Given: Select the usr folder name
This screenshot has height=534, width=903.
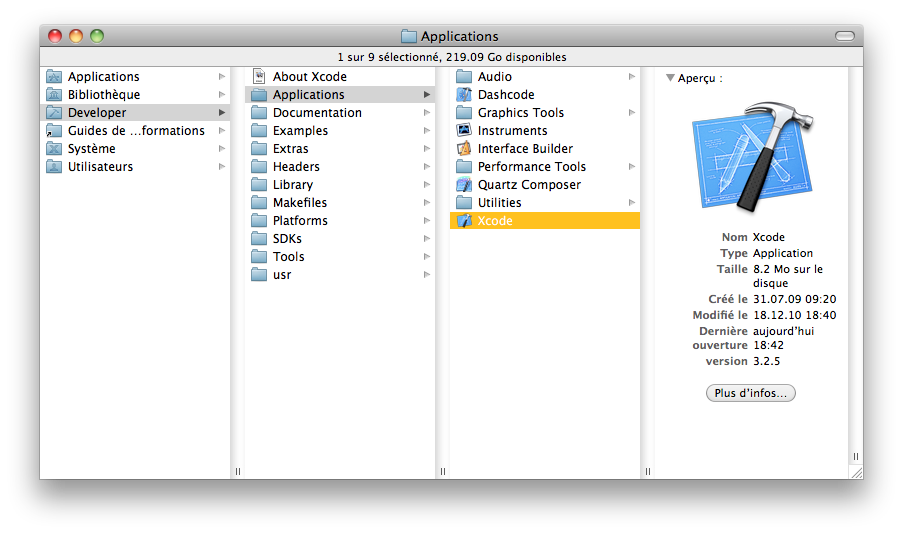Looking at the screenshot, I should 282,275.
